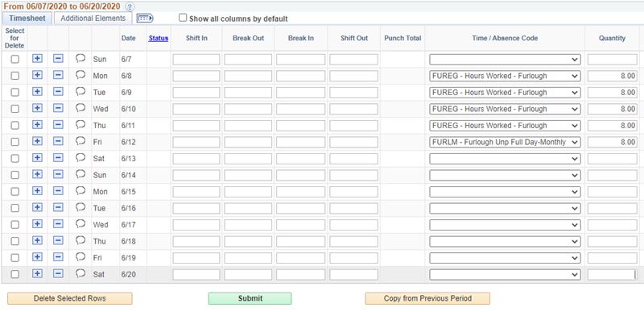Change Time/Absence Code for Tue 6/9
This screenshot has width=644, height=312.
tap(505, 93)
